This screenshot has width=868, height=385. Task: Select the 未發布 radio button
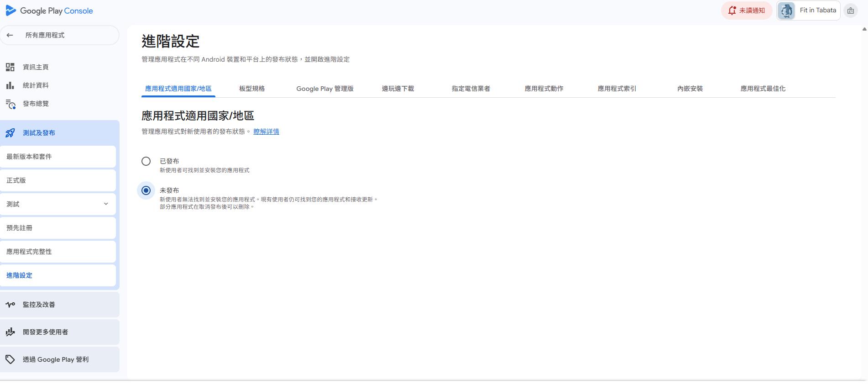[x=146, y=190]
